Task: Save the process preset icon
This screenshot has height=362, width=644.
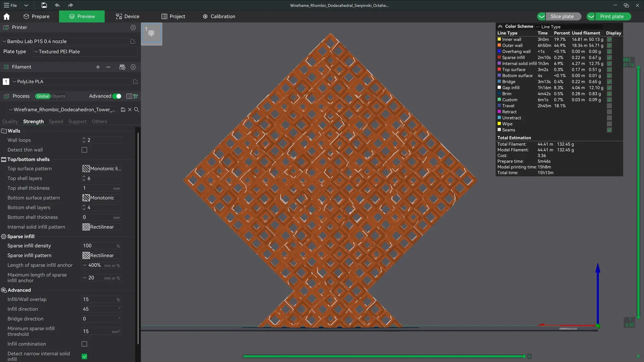Action: (x=123, y=110)
